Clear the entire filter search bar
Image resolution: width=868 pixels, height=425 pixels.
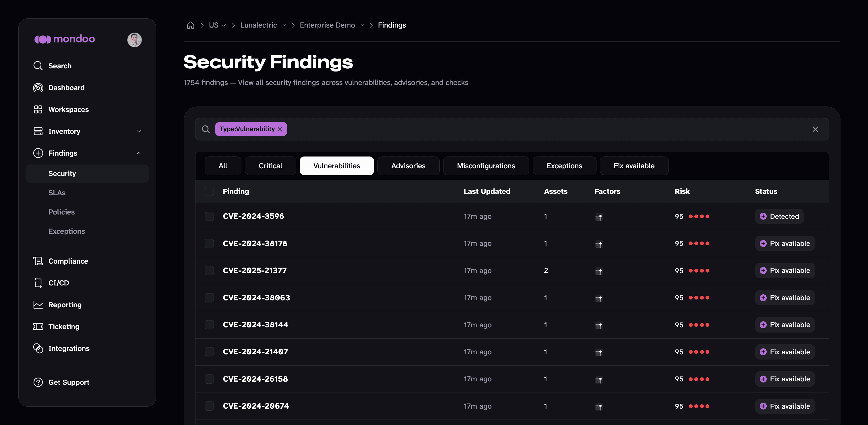(x=815, y=129)
